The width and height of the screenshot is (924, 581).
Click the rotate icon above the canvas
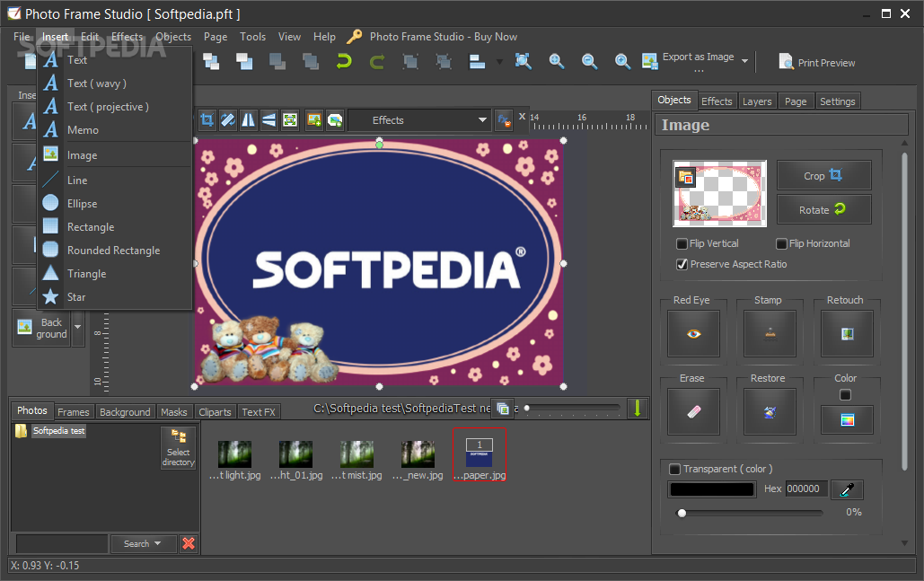227,120
